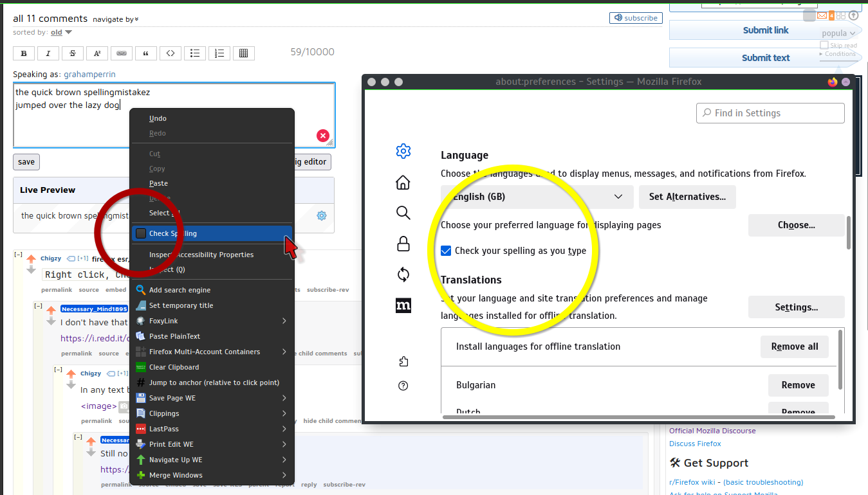Select 'Clear Clipboard' in the context menu
868x495 pixels.
[x=174, y=367]
